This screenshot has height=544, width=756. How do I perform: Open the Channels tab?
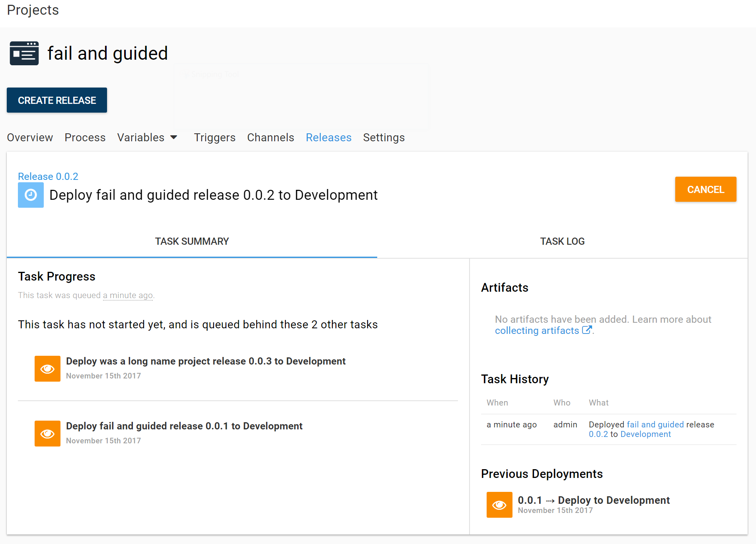[270, 137]
